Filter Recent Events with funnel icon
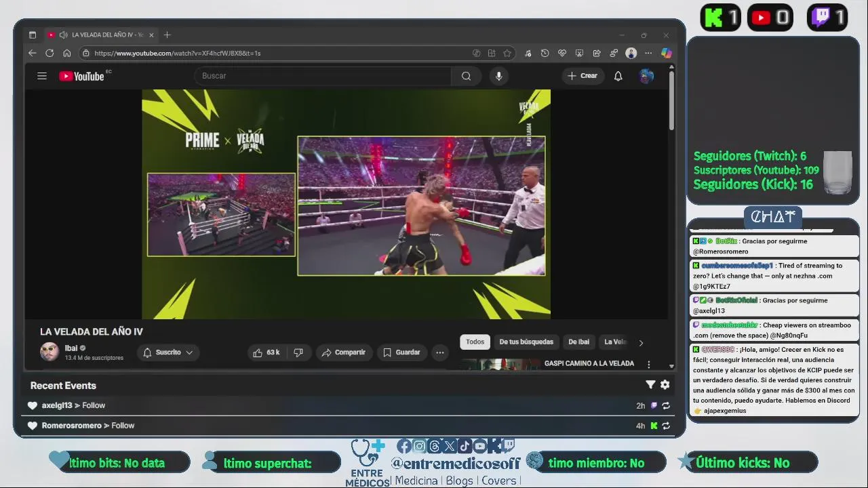Screen dimensions: 868x488 [650, 385]
